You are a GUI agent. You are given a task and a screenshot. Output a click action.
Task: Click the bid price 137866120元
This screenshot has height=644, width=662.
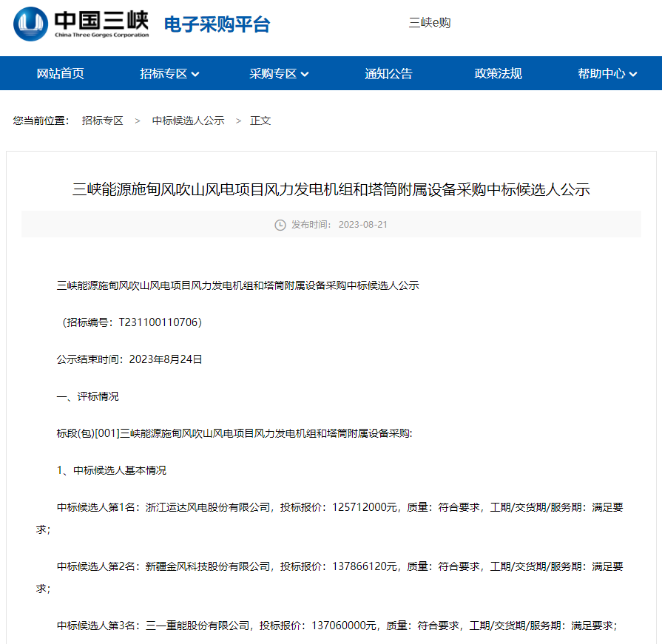pos(365,566)
